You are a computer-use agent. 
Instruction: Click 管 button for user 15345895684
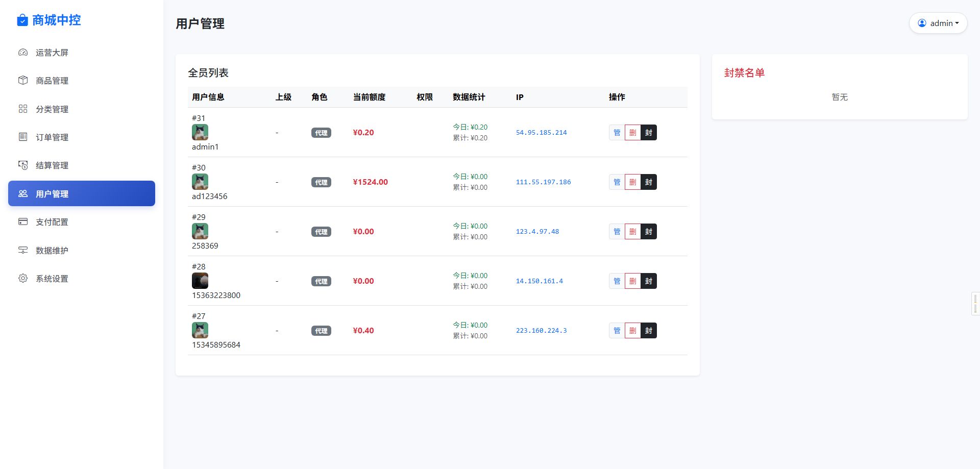[617, 331]
